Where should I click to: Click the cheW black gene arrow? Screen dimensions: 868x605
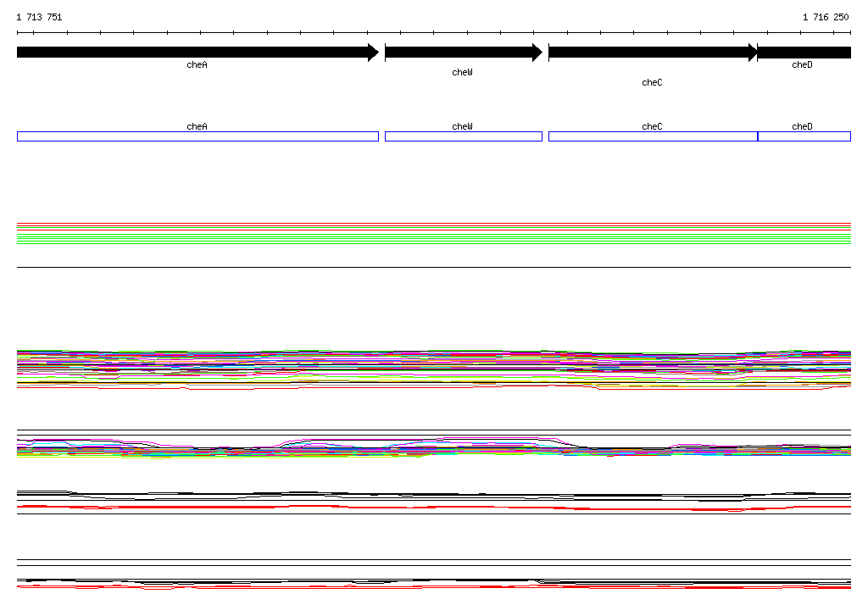[x=464, y=53]
